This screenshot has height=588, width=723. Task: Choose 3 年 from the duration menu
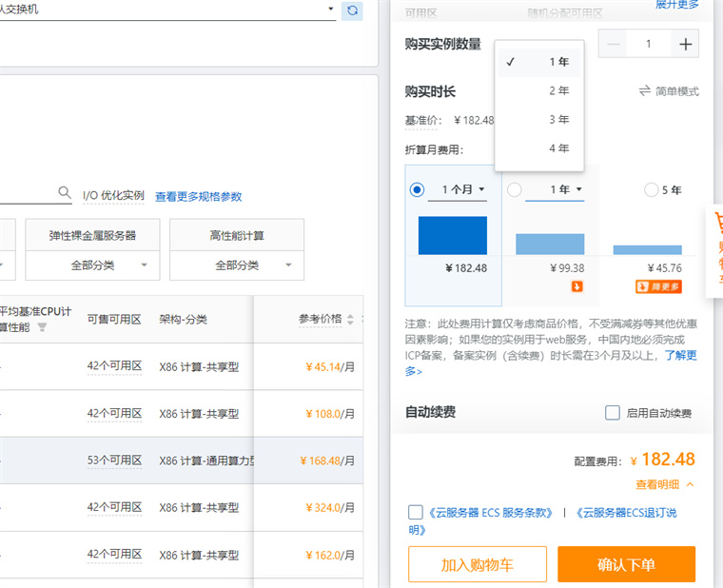coord(558,120)
